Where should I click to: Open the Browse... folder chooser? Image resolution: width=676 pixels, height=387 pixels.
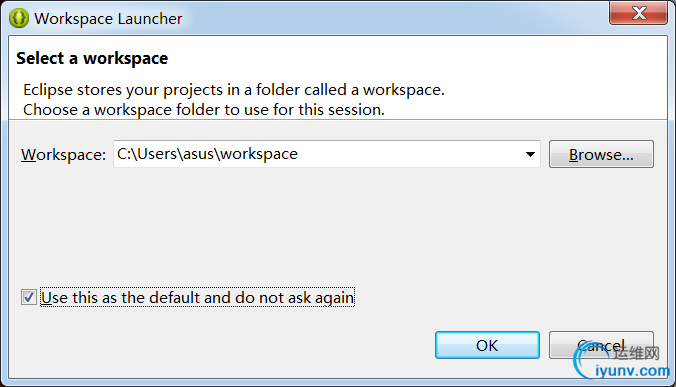tap(601, 154)
